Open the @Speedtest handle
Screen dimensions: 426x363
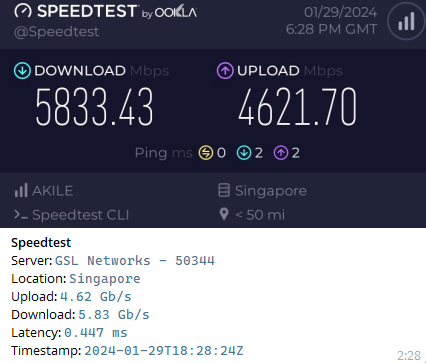57,32
